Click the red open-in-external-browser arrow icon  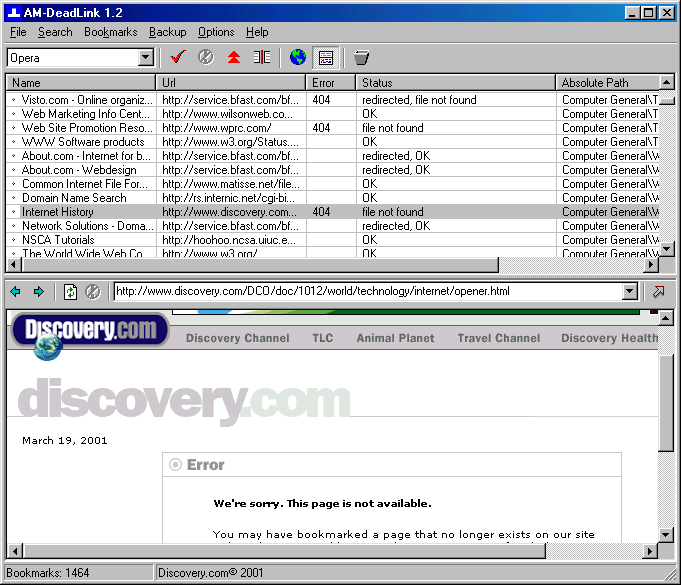[x=658, y=292]
